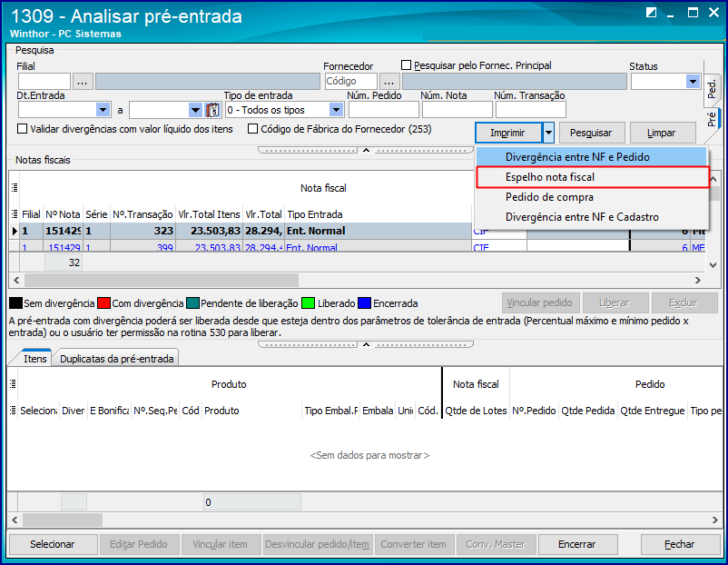Click the Encerrar button
Viewport: 728px width, 565px height.
click(x=577, y=544)
